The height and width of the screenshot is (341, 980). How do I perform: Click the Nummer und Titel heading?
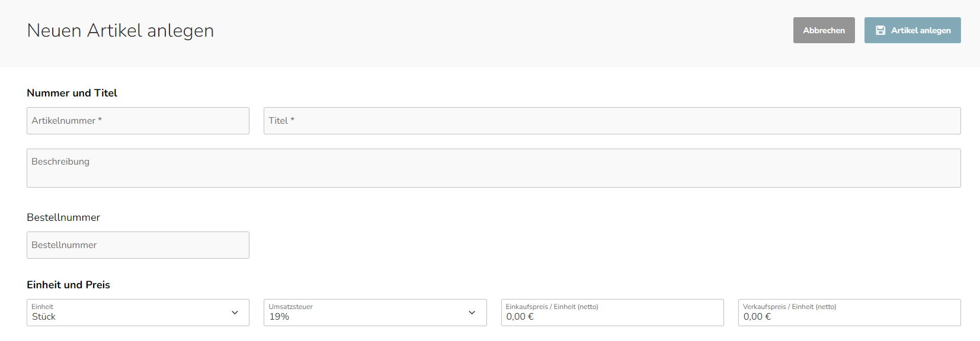tap(72, 93)
